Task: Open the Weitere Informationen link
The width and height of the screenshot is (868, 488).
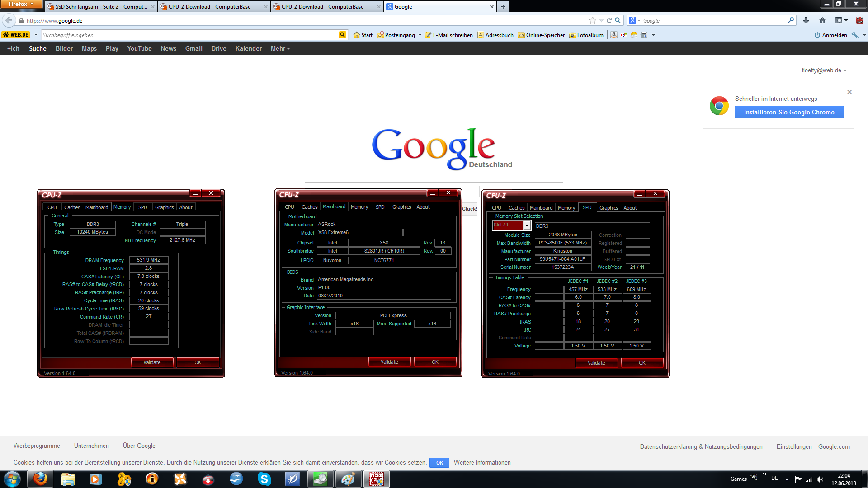Action: pyautogui.click(x=482, y=463)
